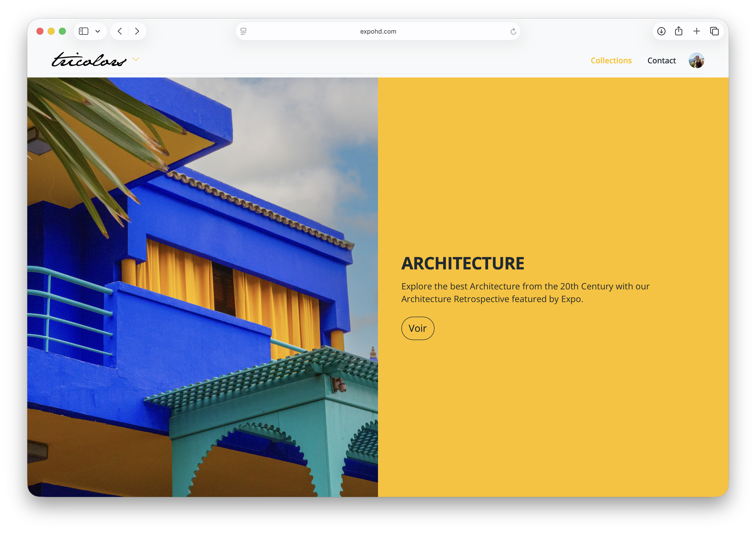Click the tricolors script logo
756x533 pixels.
pyautogui.click(x=89, y=60)
